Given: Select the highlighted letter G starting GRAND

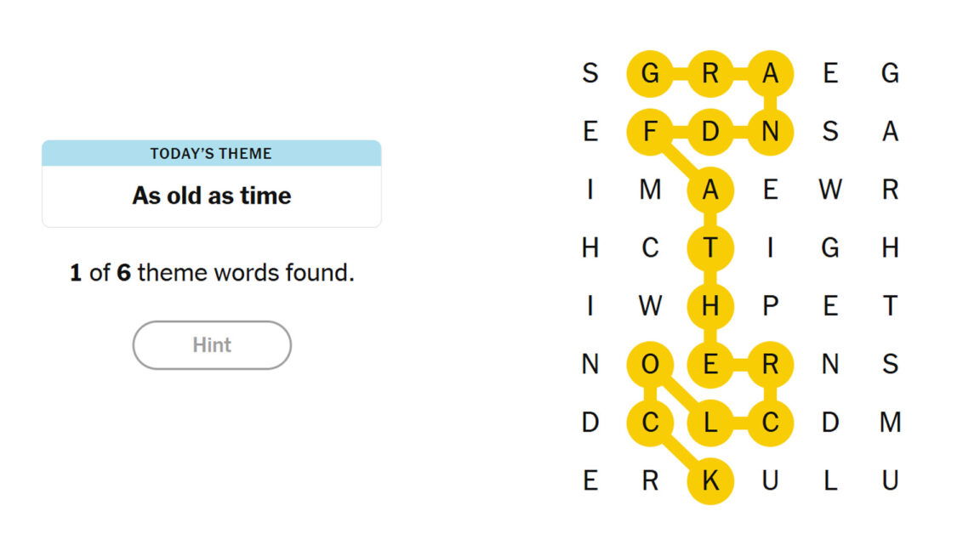Looking at the screenshot, I should coord(650,73).
